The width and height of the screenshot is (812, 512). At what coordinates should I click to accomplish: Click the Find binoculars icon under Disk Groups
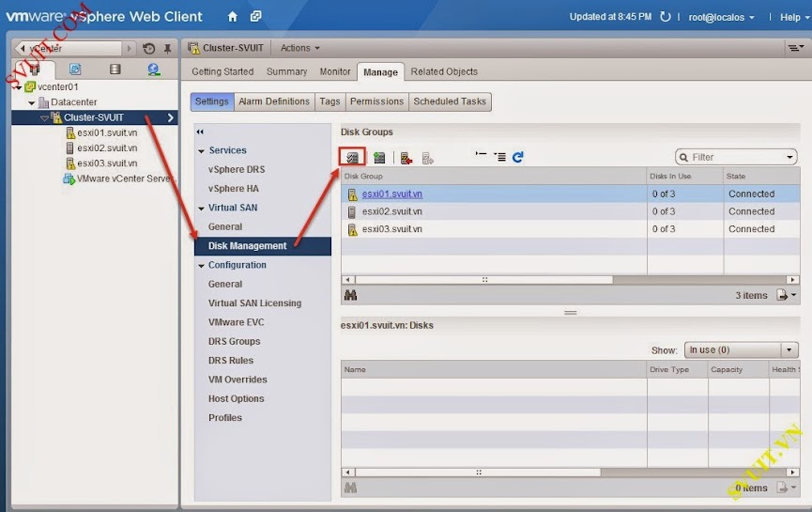tap(350, 295)
